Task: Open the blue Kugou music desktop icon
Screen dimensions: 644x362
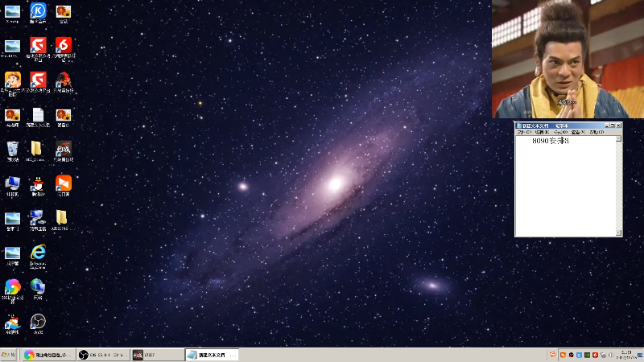Action: click(x=38, y=10)
